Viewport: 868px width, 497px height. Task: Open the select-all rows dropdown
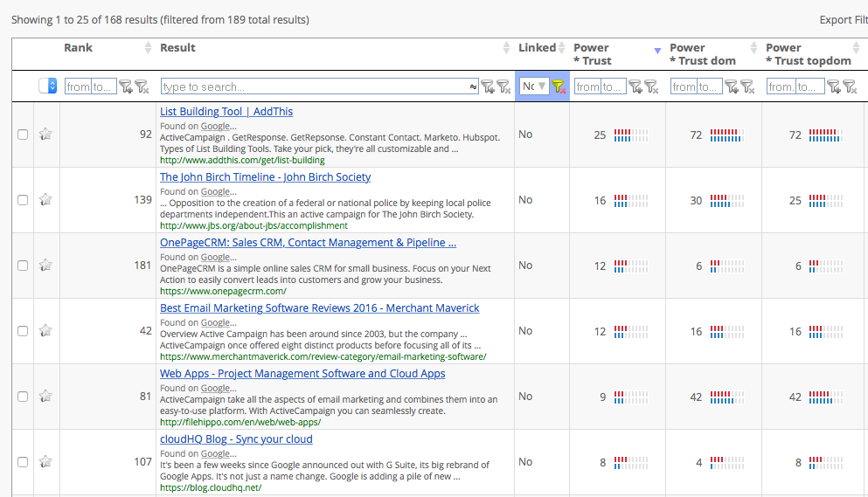pyautogui.click(x=47, y=86)
